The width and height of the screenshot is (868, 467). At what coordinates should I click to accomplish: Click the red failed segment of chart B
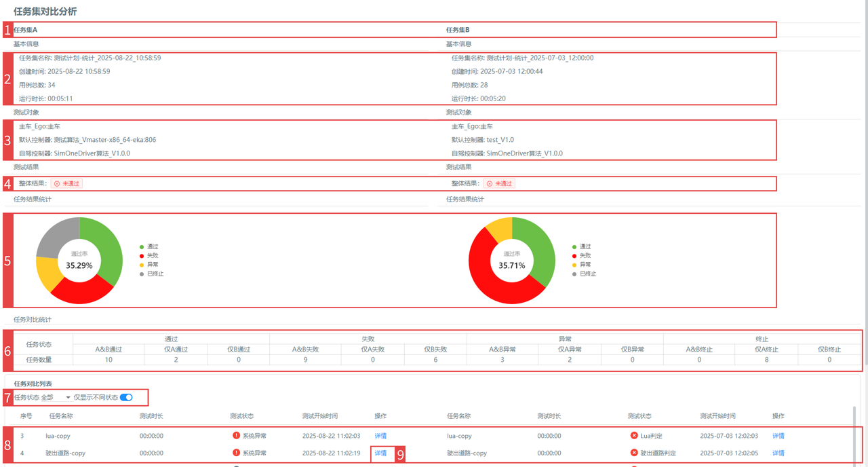click(x=488, y=278)
